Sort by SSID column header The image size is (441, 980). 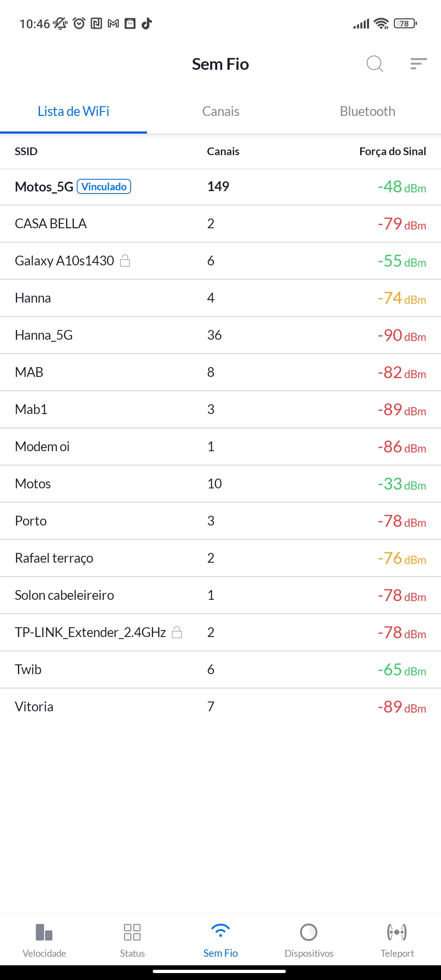[x=26, y=151]
